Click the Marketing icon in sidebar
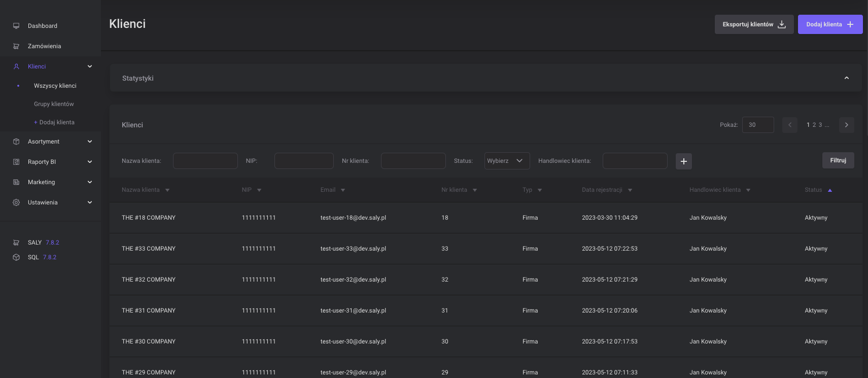 pyautogui.click(x=16, y=182)
